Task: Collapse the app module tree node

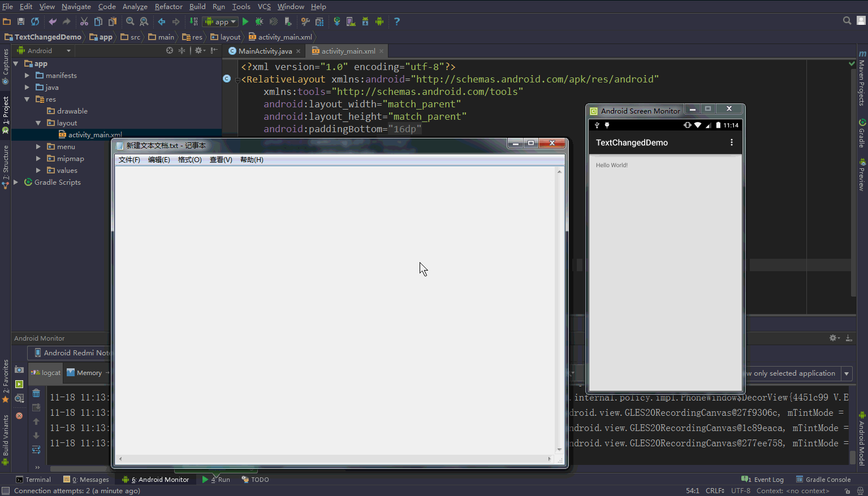Action: click(x=16, y=64)
